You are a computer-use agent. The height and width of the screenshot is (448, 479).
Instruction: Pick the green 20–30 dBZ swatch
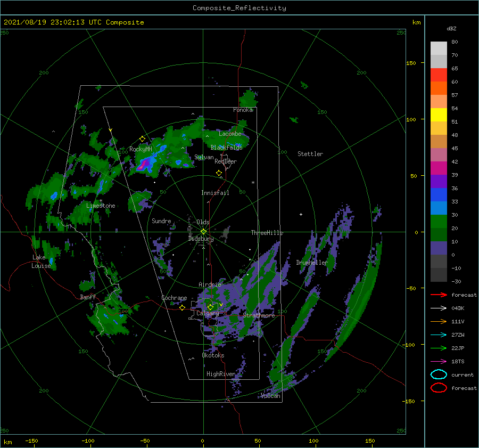(x=439, y=221)
